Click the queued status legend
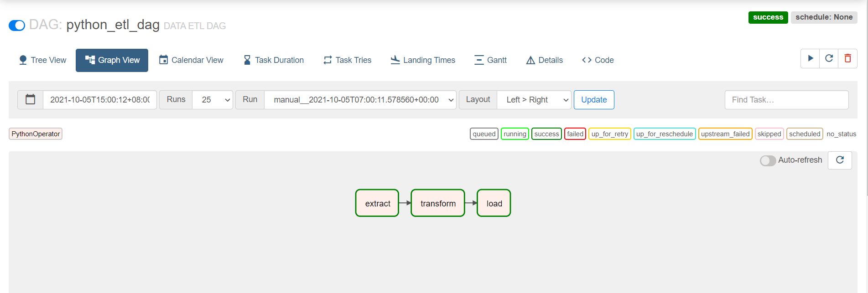The width and height of the screenshot is (868, 293). [484, 134]
